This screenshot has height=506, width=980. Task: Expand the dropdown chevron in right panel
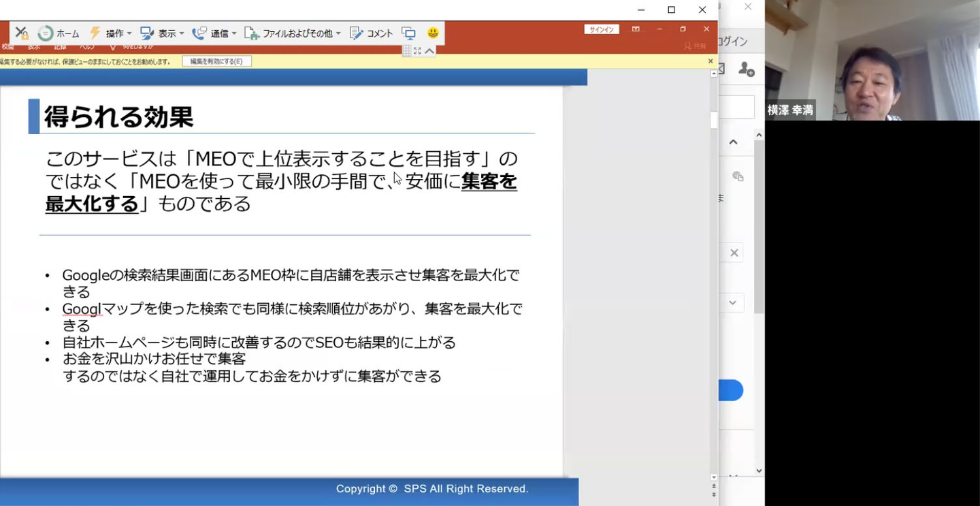[732, 303]
